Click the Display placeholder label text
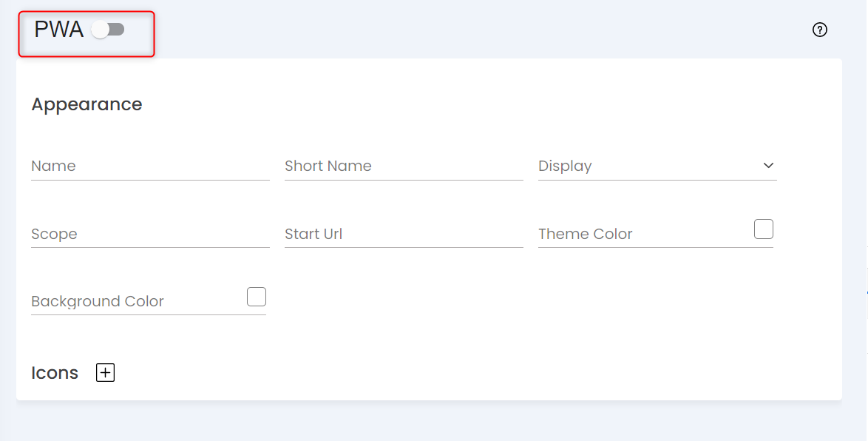 pyautogui.click(x=565, y=166)
